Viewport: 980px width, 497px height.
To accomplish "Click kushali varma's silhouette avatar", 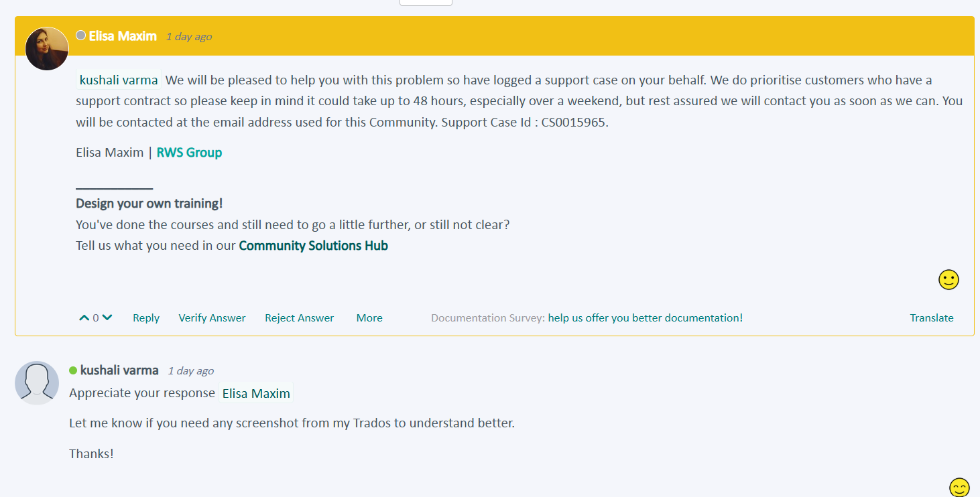I will tap(37, 382).
